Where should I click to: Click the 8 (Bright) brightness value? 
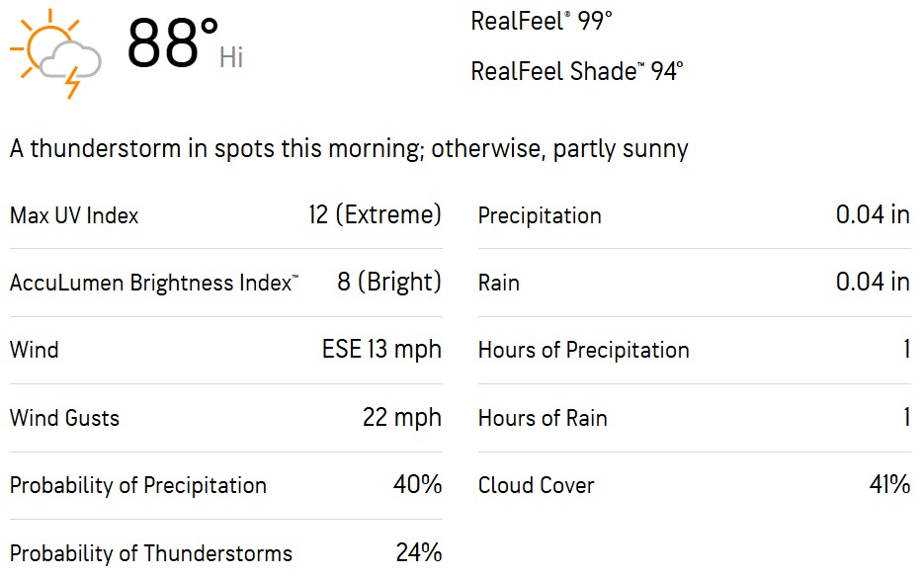point(389,282)
